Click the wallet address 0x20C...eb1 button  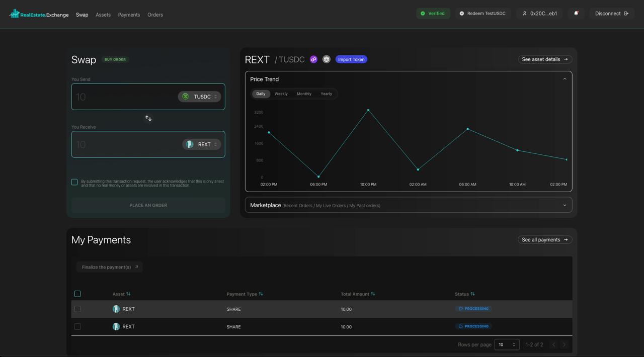(x=540, y=14)
